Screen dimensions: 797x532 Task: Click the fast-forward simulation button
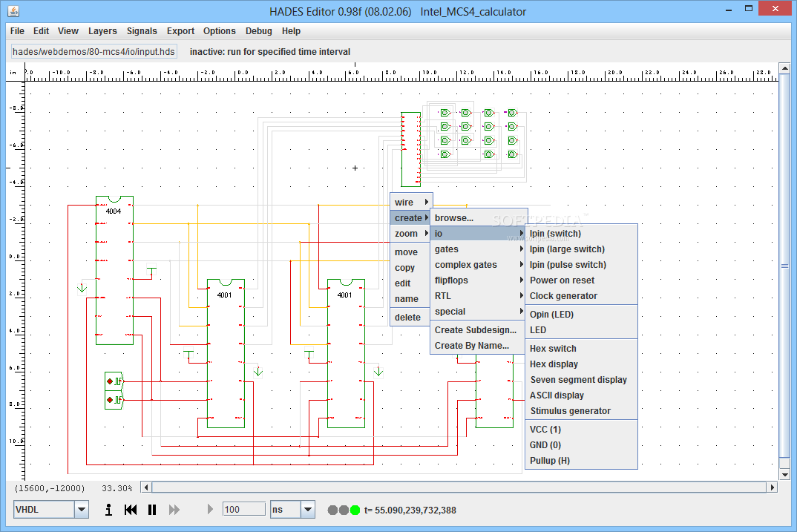(174, 510)
